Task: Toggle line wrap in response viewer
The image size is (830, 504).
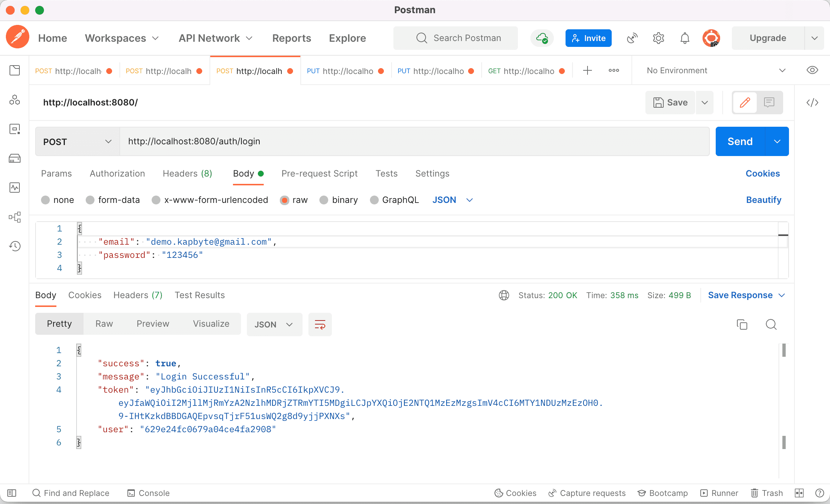Action: 320,325
